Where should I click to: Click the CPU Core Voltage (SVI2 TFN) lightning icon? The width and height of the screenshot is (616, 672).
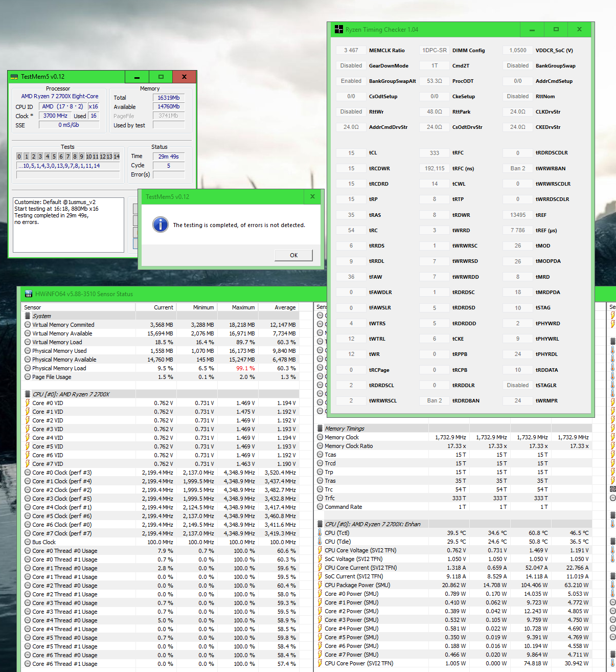[320, 550]
